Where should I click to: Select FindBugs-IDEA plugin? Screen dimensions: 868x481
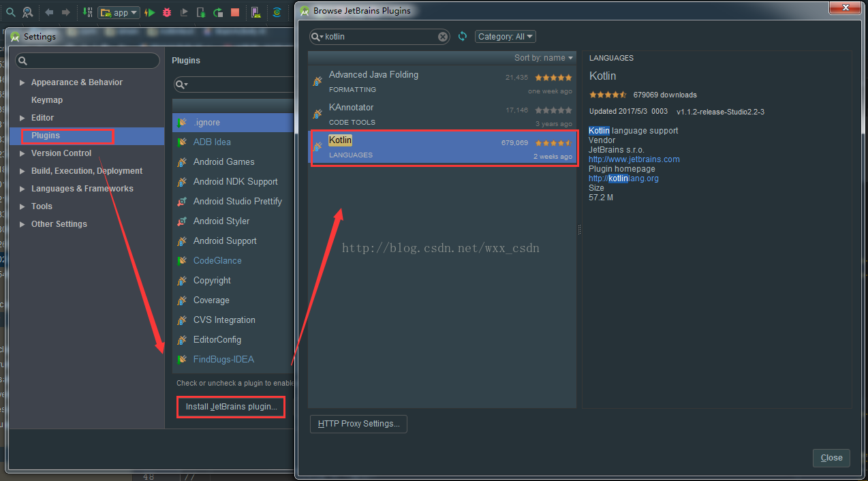tap(233, 360)
